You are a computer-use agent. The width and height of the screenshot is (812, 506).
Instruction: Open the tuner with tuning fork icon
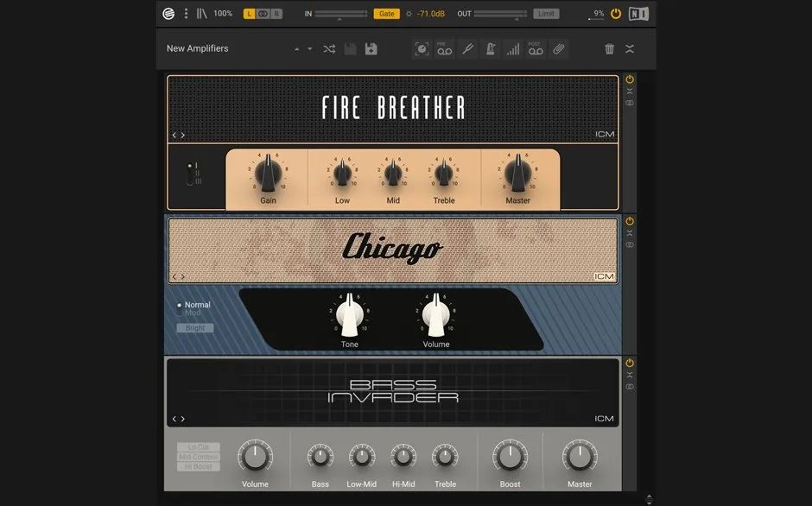tap(467, 49)
